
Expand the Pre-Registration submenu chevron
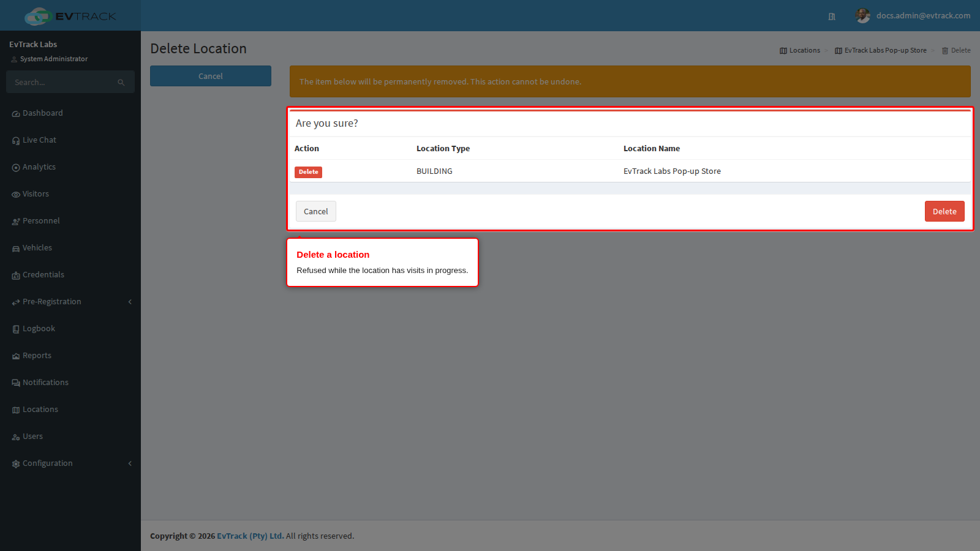[130, 302]
